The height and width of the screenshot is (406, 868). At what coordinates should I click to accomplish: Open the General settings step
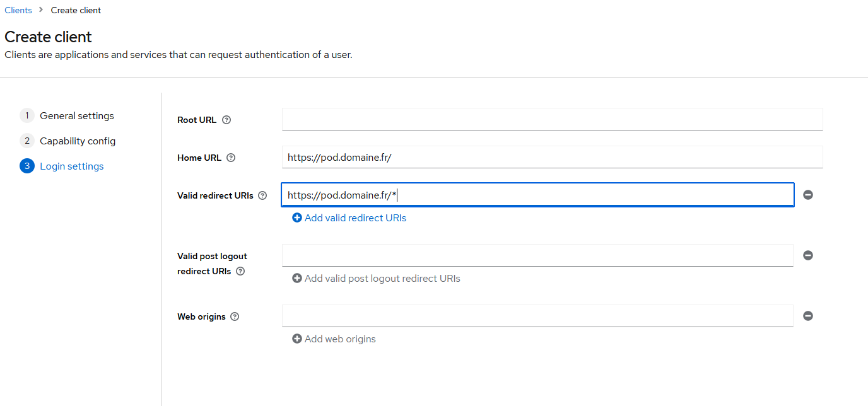click(x=77, y=116)
